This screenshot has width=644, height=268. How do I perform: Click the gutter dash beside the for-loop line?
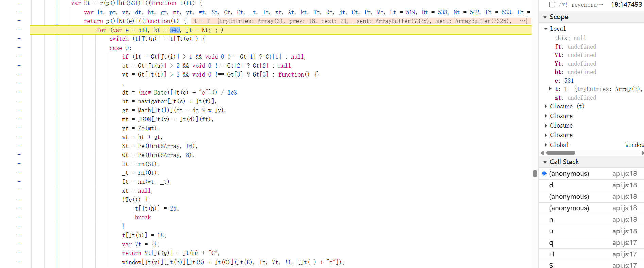(x=19, y=30)
